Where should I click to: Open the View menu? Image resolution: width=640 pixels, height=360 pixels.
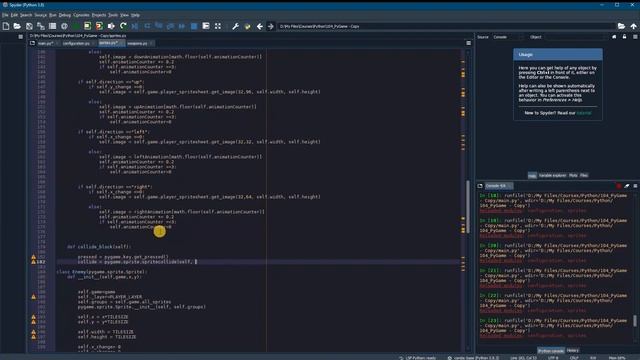tap(124, 15)
